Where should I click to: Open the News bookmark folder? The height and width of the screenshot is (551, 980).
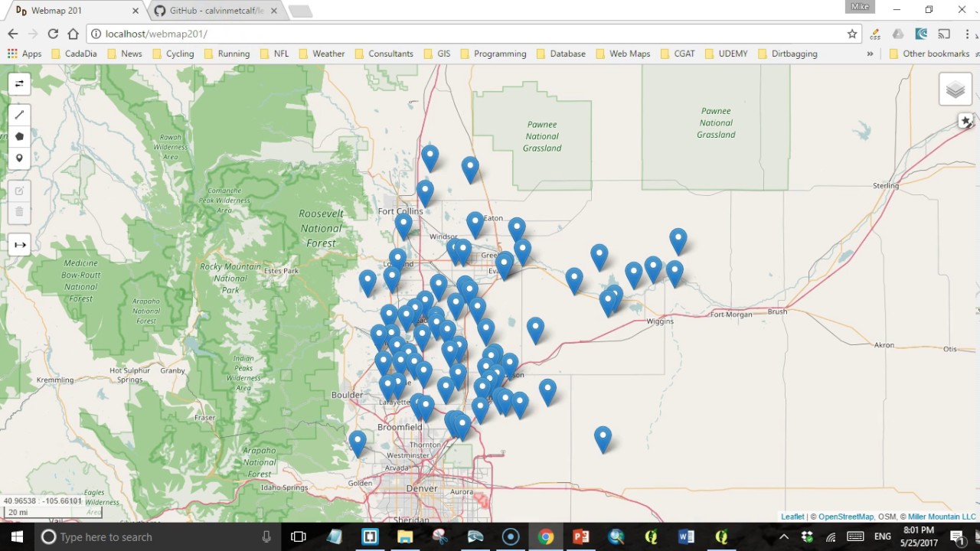point(125,54)
